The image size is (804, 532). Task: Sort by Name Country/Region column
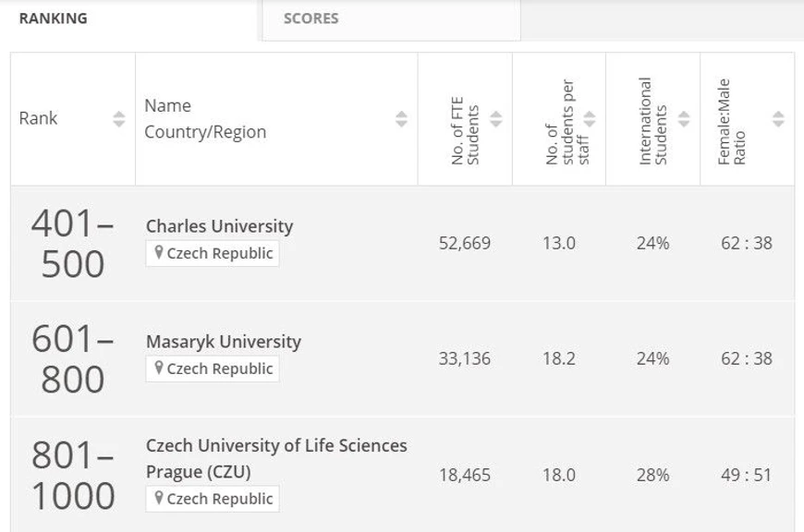click(x=401, y=118)
